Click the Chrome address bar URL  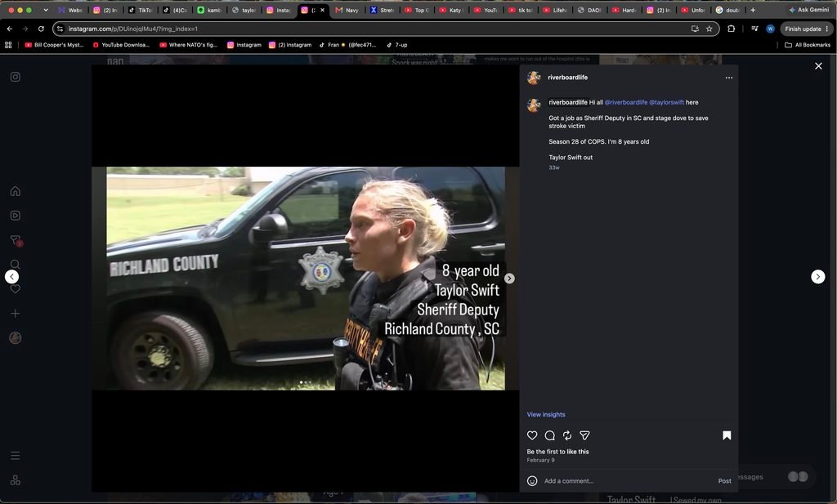(132, 29)
